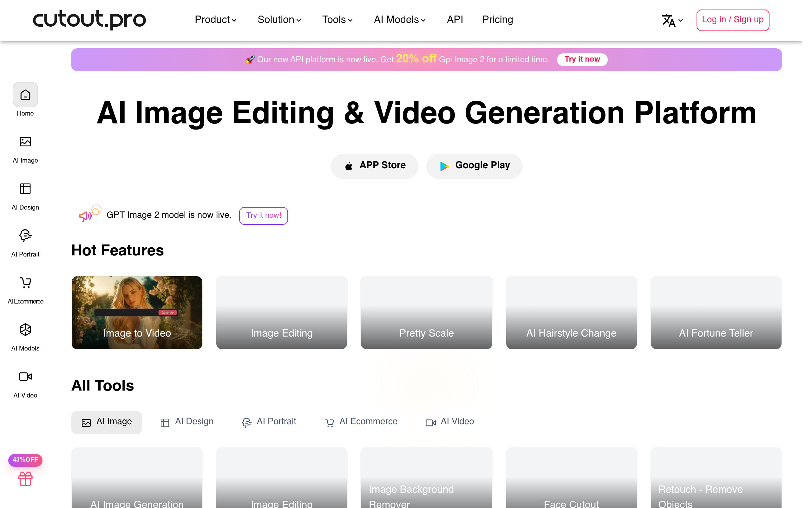Screen dimensions: 812x508
Task: Click the All Tools heading
Action: pos(103,385)
